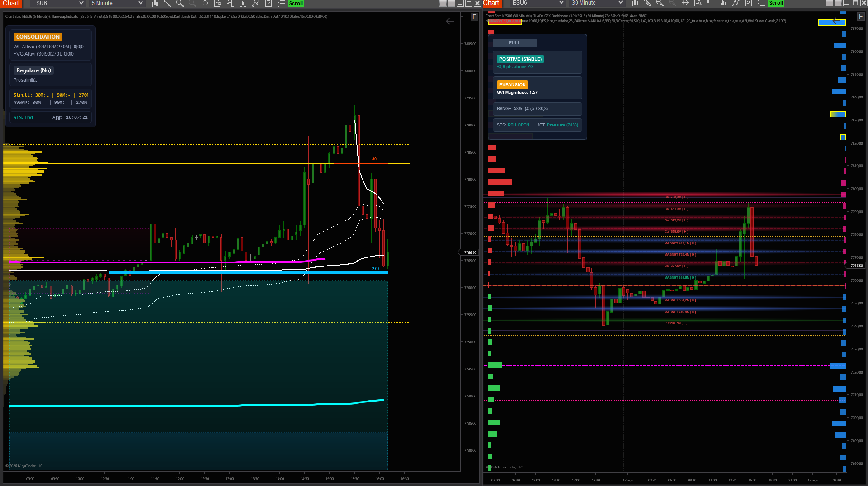Screen dimensions: 868x486
Task: Click the blue 270 level label
Action: click(x=375, y=269)
